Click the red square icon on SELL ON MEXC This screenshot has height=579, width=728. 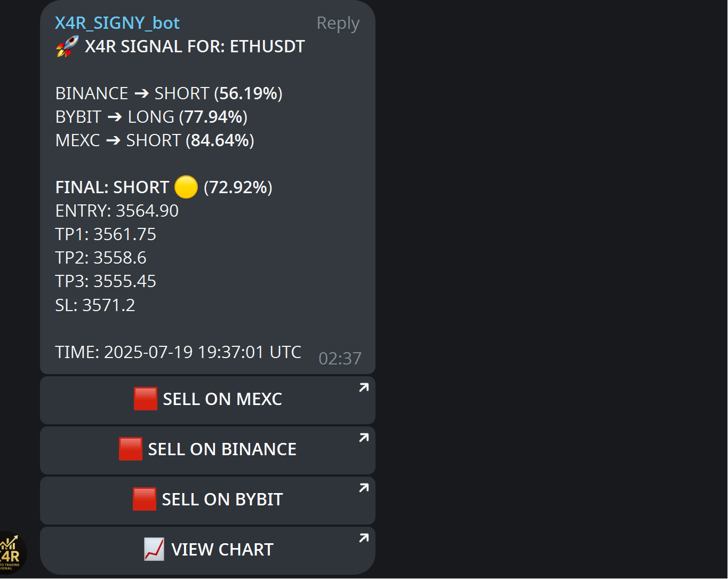tap(145, 399)
